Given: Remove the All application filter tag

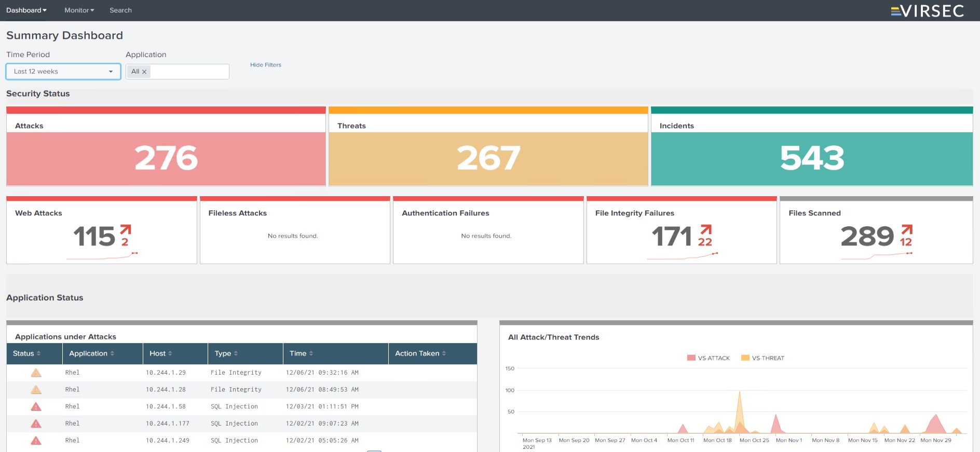Looking at the screenshot, I should coord(144,72).
